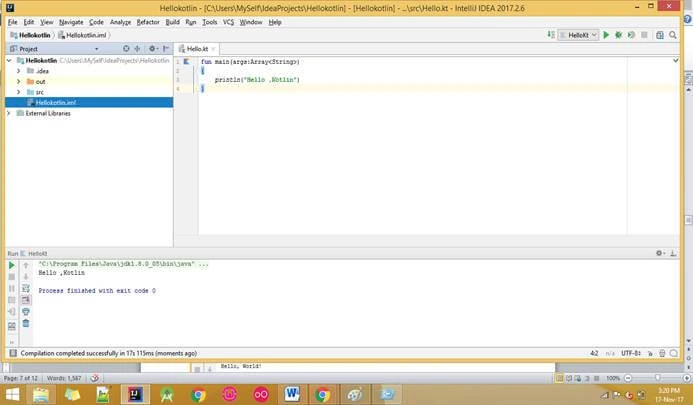Run with coverage from the toolbar

631,35
